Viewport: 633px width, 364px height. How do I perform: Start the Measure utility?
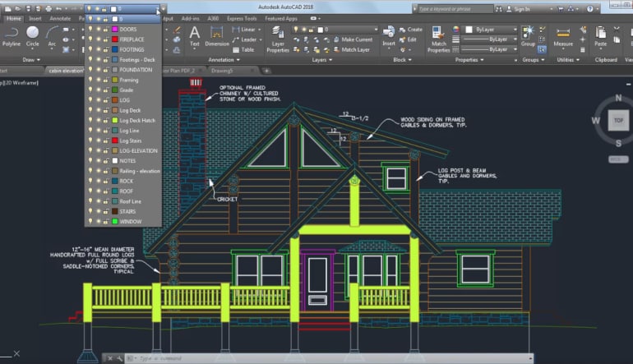click(x=563, y=37)
